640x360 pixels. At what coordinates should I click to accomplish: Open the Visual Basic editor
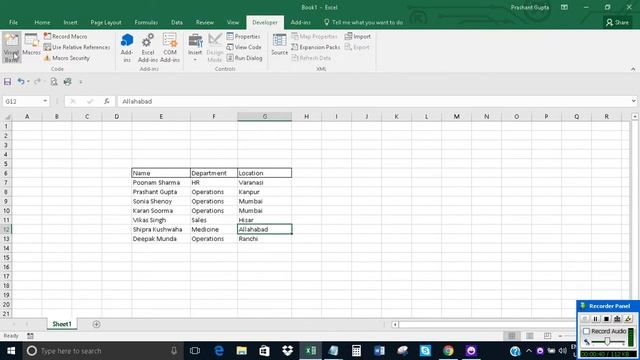11,47
